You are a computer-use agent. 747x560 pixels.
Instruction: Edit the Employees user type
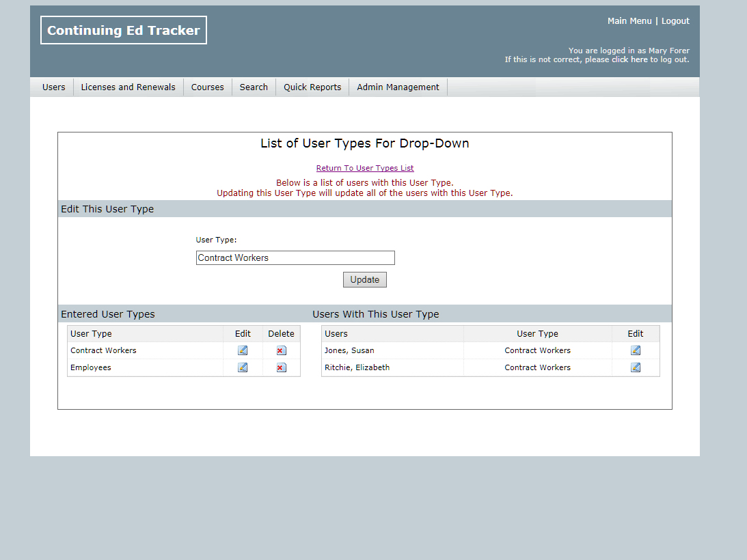tap(243, 367)
